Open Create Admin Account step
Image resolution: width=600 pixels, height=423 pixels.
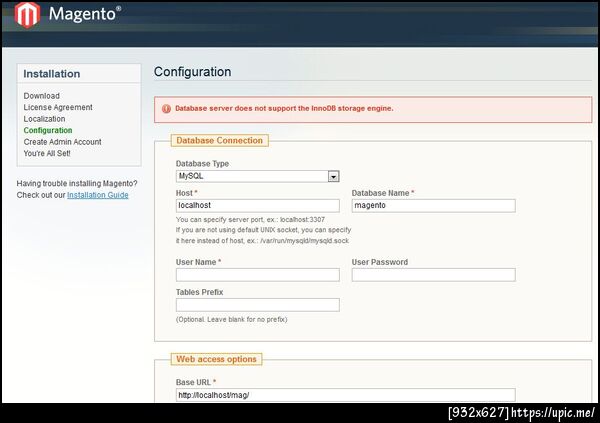coord(62,142)
